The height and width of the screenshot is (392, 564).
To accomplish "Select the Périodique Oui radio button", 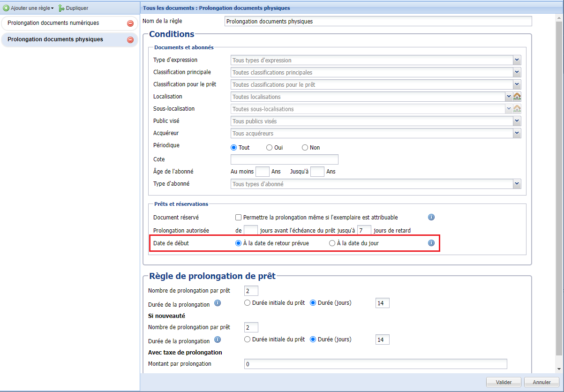I will [x=269, y=147].
